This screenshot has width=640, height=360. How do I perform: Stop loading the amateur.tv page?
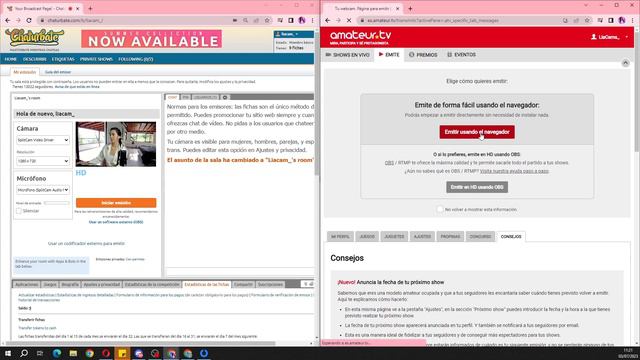349,20
